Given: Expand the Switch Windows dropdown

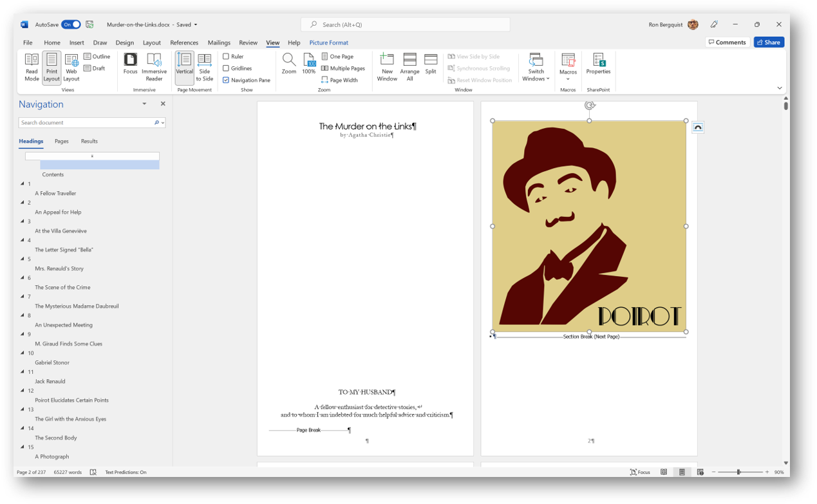Looking at the screenshot, I should pyautogui.click(x=536, y=68).
